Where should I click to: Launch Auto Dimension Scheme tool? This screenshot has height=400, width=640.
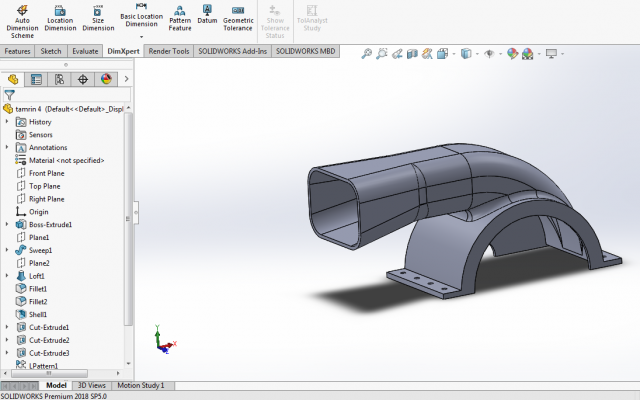pos(22,22)
